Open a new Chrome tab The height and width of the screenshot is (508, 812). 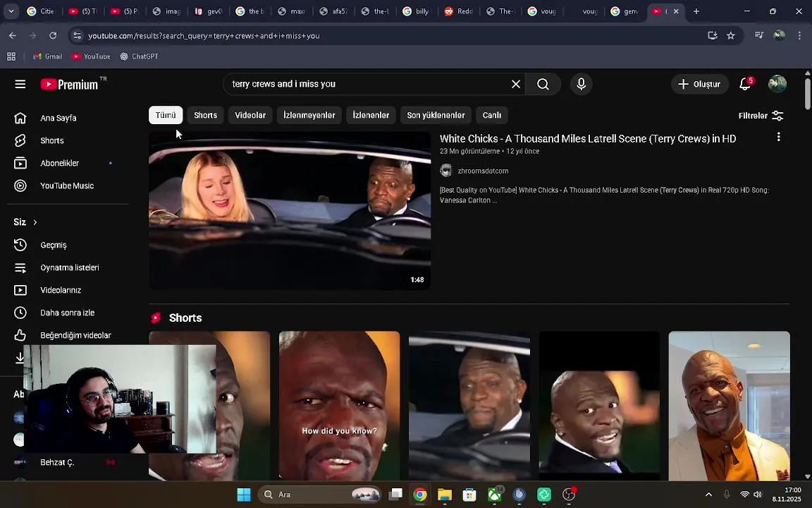(x=696, y=11)
